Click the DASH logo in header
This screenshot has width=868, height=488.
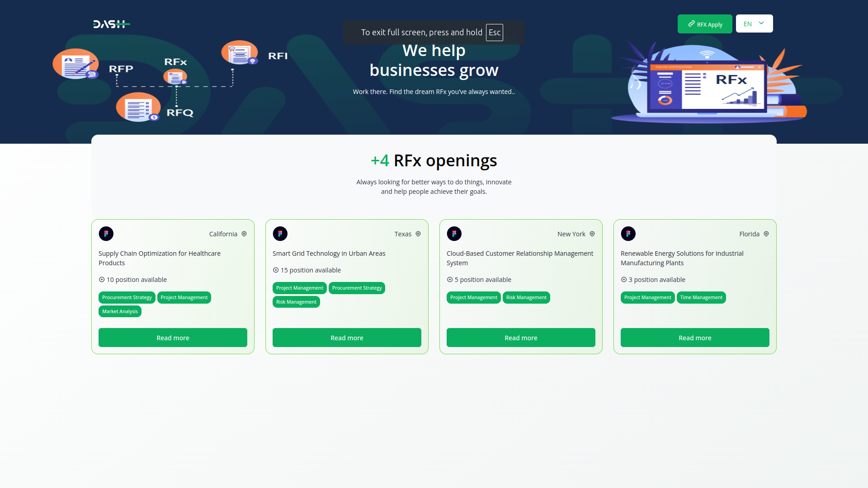pos(111,24)
